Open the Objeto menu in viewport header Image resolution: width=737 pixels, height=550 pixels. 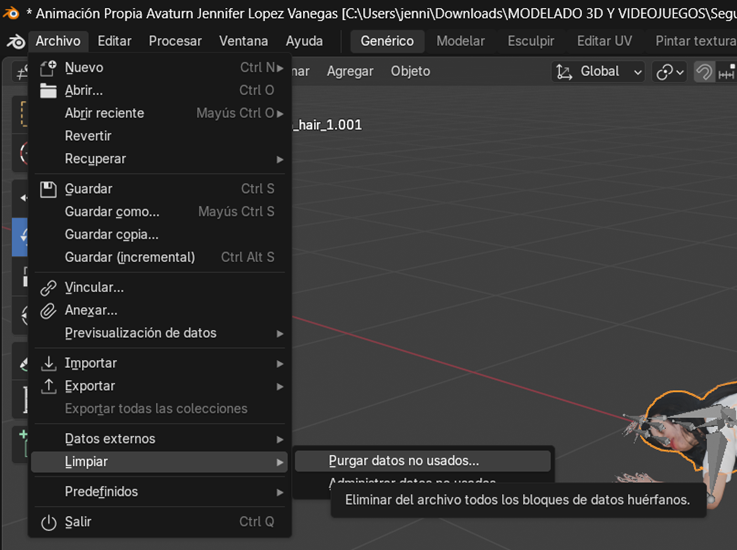[410, 71]
